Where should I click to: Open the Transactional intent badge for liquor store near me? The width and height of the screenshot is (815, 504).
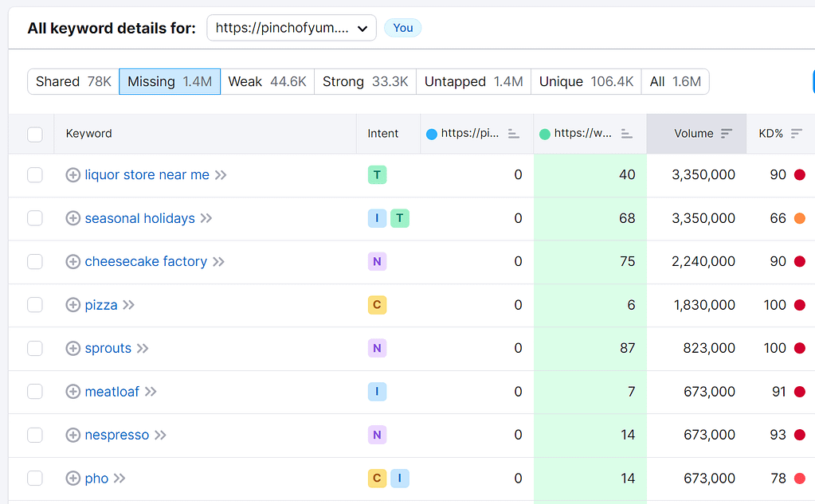click(x=377, y=174)
